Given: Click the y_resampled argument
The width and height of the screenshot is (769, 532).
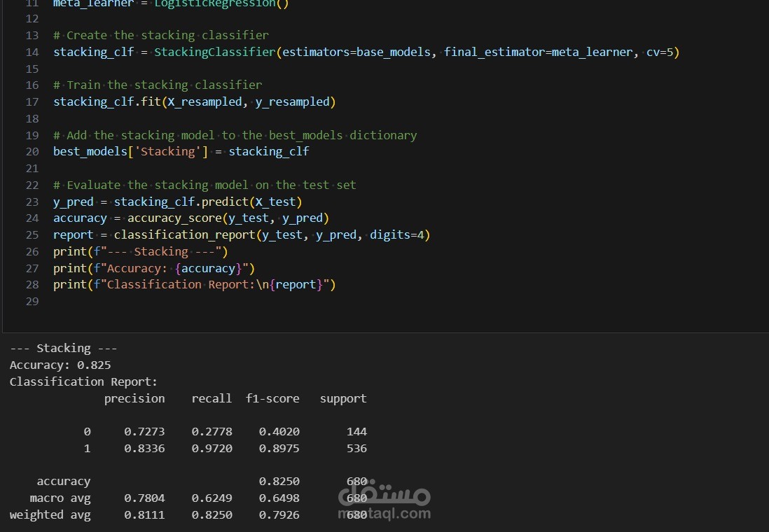Looking at the screenshot, I should coord(292,102).
